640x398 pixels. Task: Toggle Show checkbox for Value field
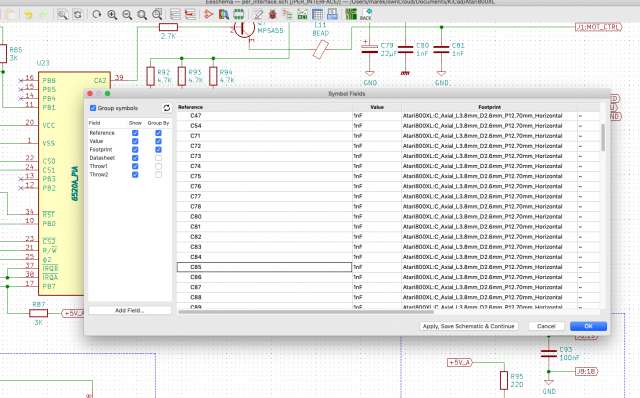click(x=135, y=141)
